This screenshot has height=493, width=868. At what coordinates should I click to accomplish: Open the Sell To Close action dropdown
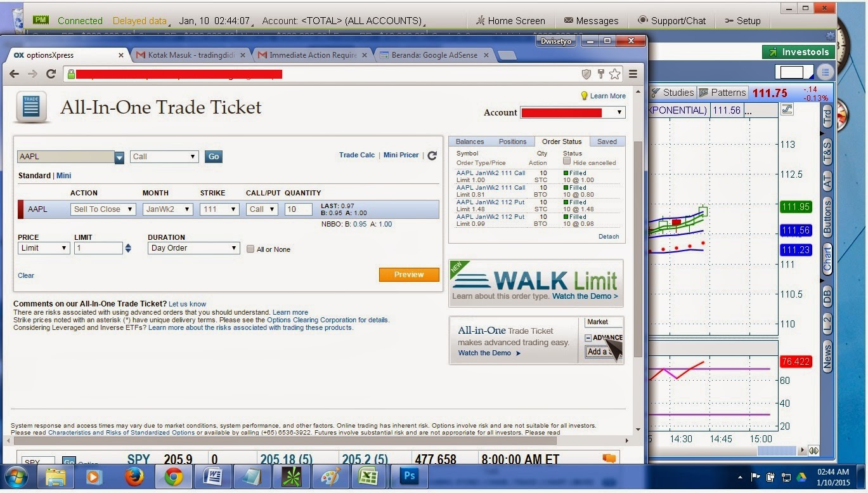(x=103, y=209)
